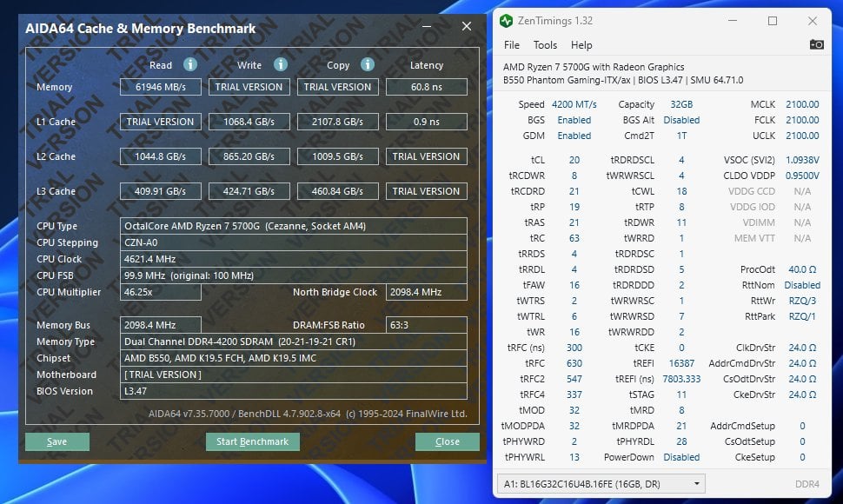Click L2 Cache Write value 865.20 GB/s
Viewport: 843px width, 504px height.
pos(249,157)
